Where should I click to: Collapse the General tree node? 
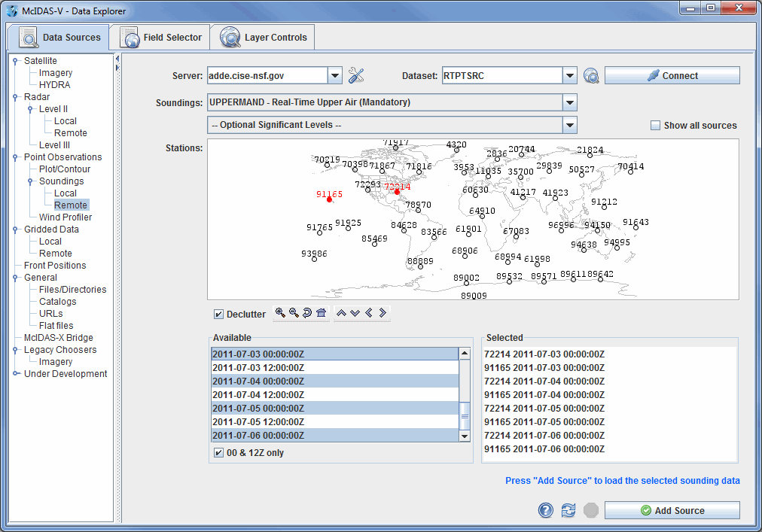[x=15, y=278]
